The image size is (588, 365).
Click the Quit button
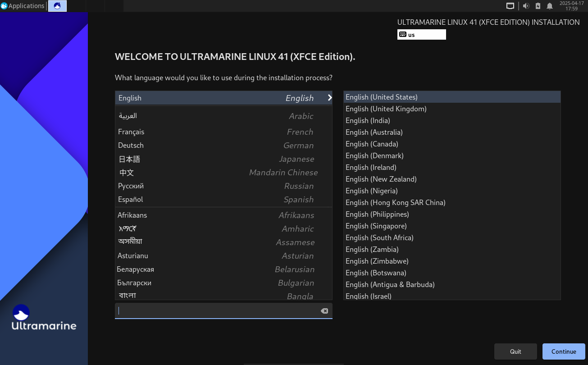click(515, 351)
